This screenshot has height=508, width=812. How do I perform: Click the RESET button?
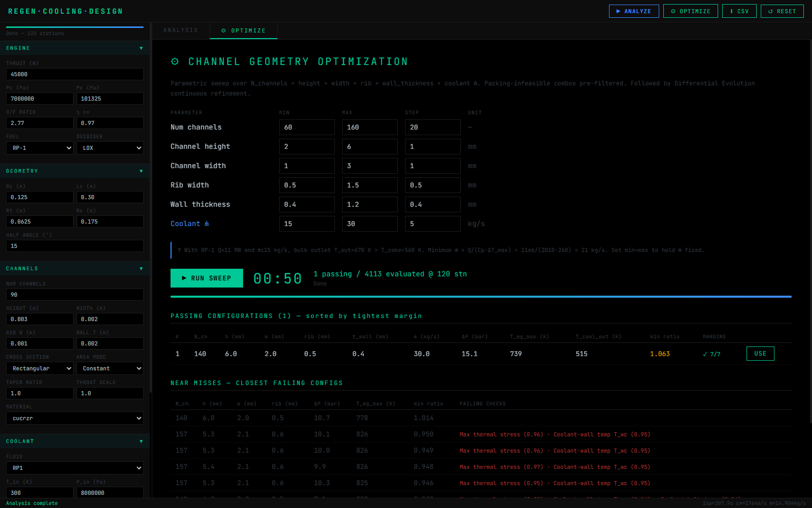[782, 11]
